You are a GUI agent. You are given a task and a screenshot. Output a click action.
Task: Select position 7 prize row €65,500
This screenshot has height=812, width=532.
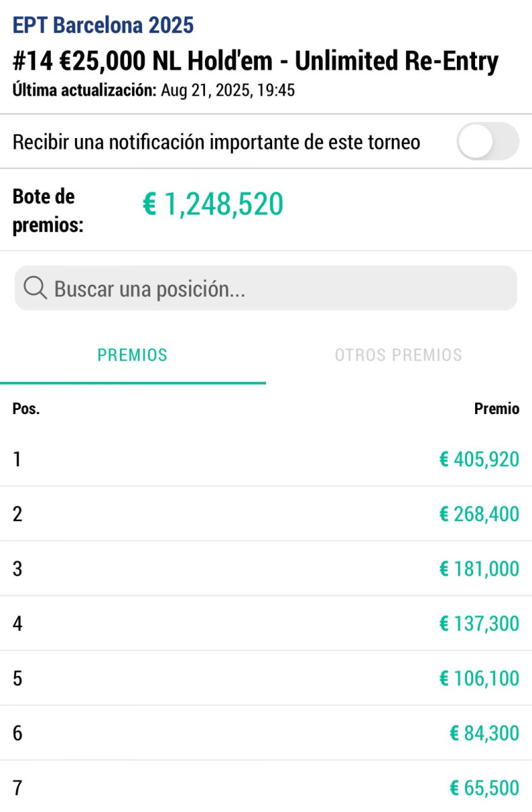[x=266, y=788]
